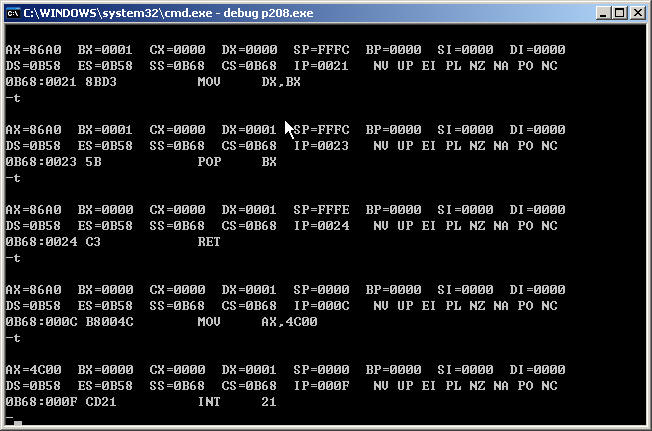Close the debug p208.exe window
Screen dimensions: 652x431
(637, 13)
